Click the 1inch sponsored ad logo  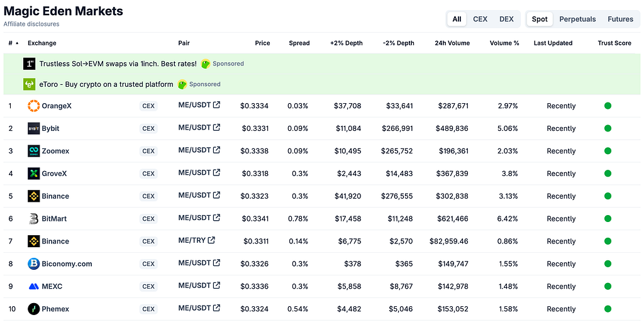[29, 64]
